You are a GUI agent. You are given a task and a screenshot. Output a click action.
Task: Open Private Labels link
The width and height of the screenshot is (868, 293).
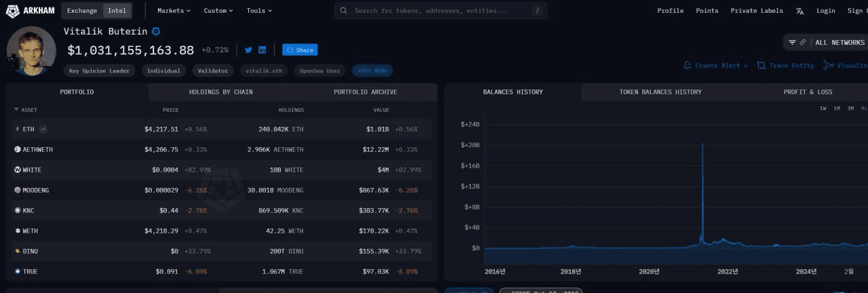(x=756, y=10)
